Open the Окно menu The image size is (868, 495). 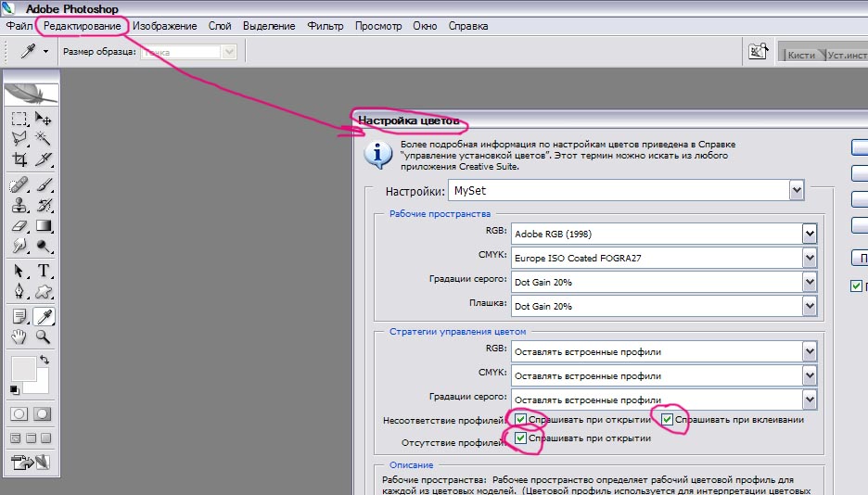click(x=425, y=26)
